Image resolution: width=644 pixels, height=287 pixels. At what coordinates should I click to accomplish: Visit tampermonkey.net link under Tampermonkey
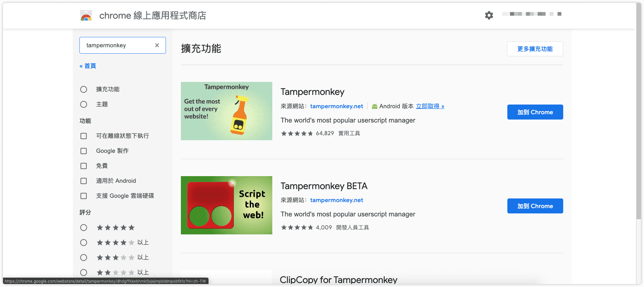pyautogui.click(x=336, y=106)
